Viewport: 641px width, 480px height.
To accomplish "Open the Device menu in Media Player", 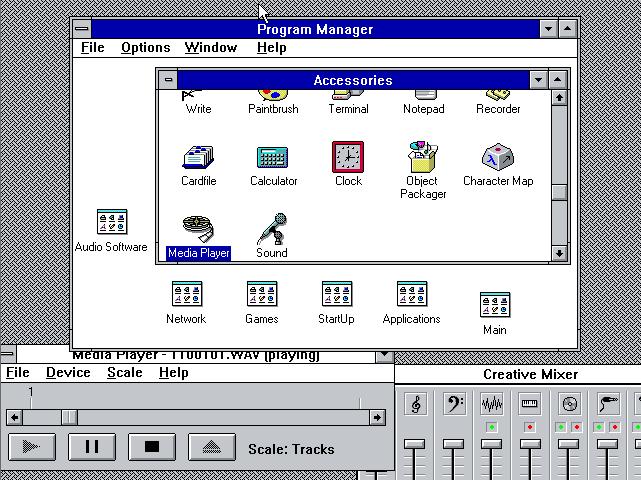I will pyautogui.click(x=68, y=372).
